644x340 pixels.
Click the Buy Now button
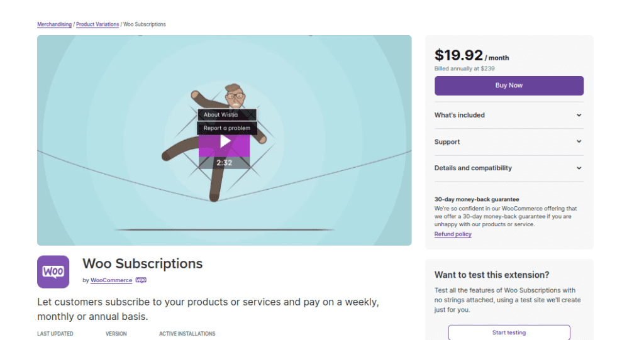(x=509, y=85)
